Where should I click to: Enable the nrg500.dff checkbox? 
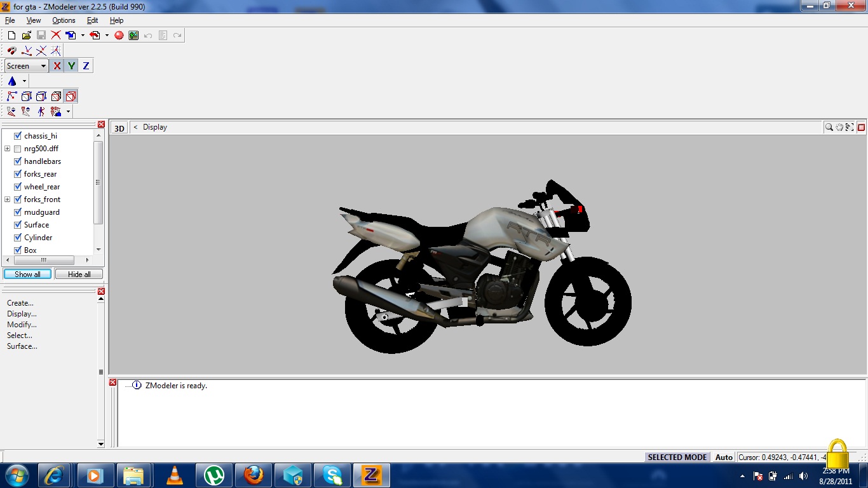tap(17, 148)
